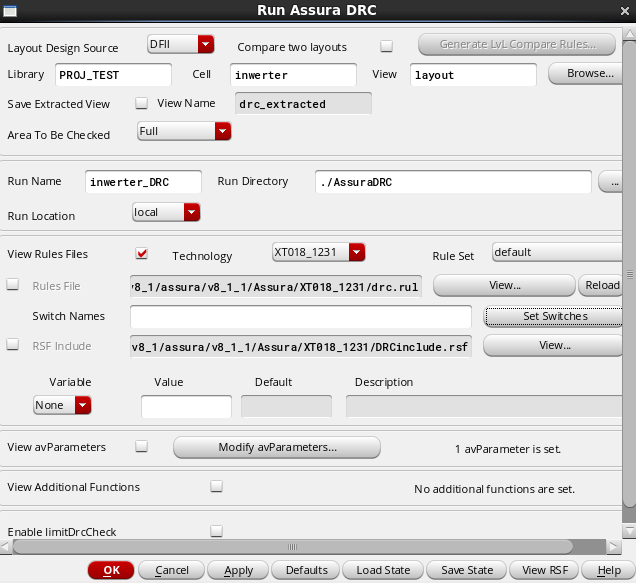Image resolution: width=636 pixels, height=583 pixels.
Task: Enable the Rules File checkbox
Action: pyautogui.click(x=13, y=284)
